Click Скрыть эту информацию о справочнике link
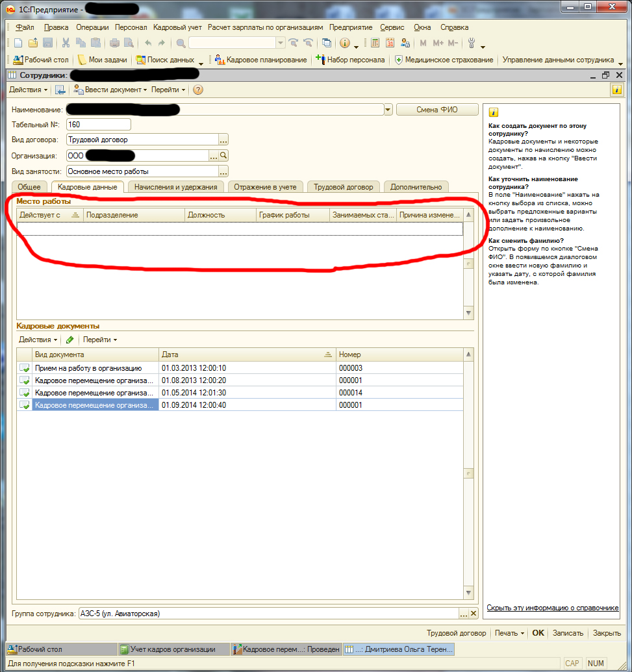This screenshot has width=632, height=672. 552,608
